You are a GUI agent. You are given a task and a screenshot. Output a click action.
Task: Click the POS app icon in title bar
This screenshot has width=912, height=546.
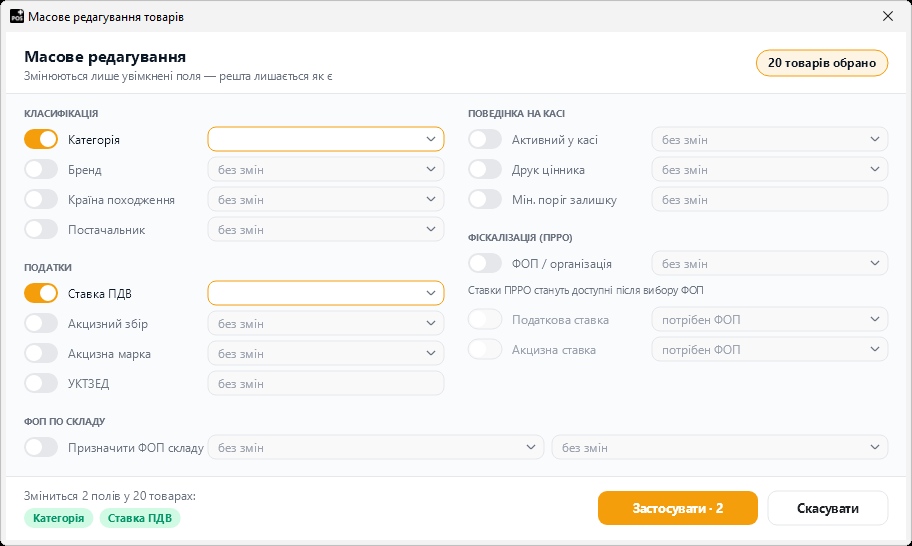coord(17,16)
